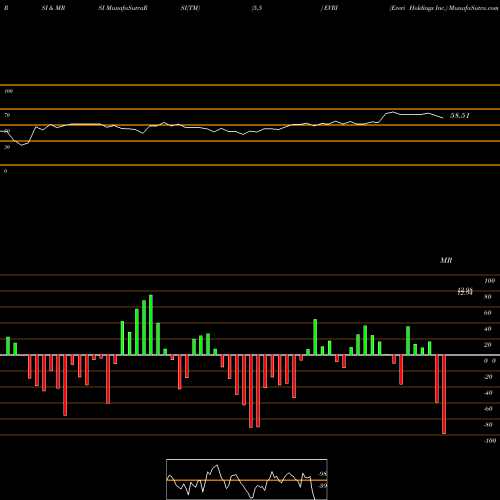The width and height of the screenshot is (500, 500).
Task: Click the -39 value in mini chart
Action: pyautogui.click(x=322, y=485)
